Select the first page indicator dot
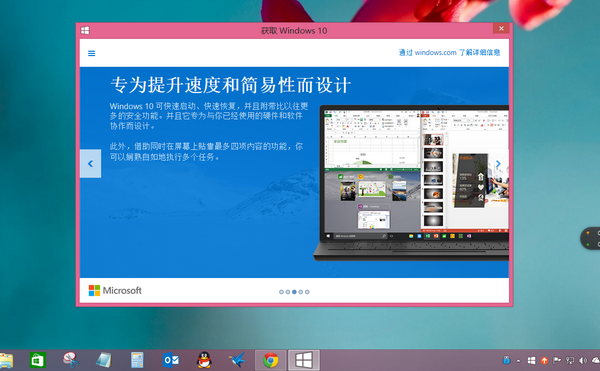Image resolution: width=600 pixels, height=371 pixels. (281, 292)
